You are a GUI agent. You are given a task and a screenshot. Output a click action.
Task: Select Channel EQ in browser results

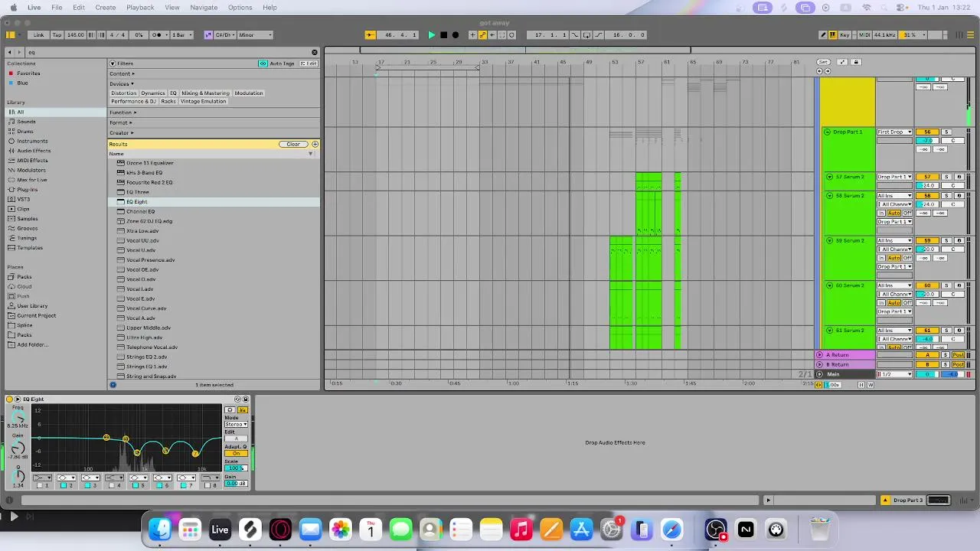coord(141,211)
